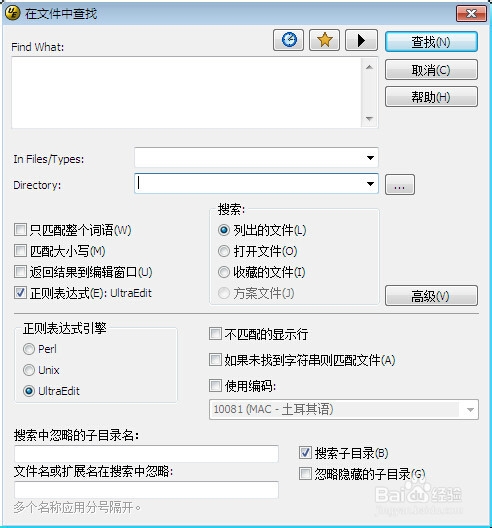Enable 不匹配的显示行 checkbox
This screenshot has width=492, height=528.
pyautogui.click(x=215, y=334)
